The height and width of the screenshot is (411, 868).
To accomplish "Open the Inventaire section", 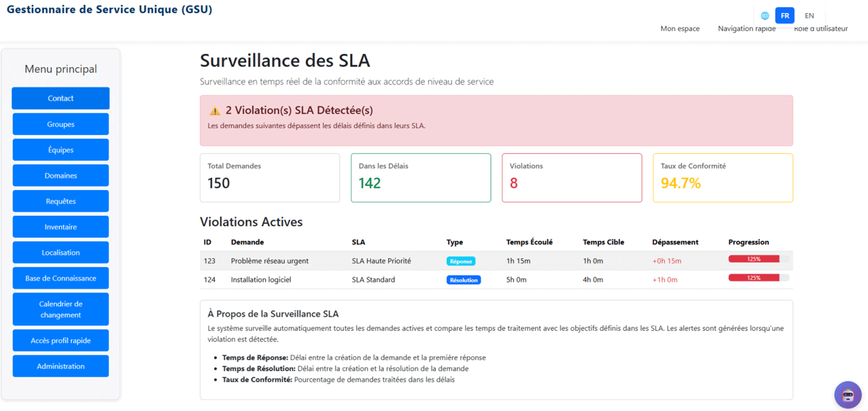I will 60,226.
